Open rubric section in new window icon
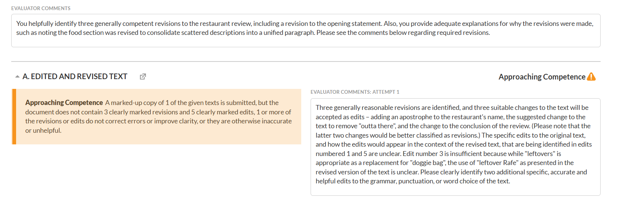Image resolution: width=644 pixels, height=210 pixels. point(143,76)
